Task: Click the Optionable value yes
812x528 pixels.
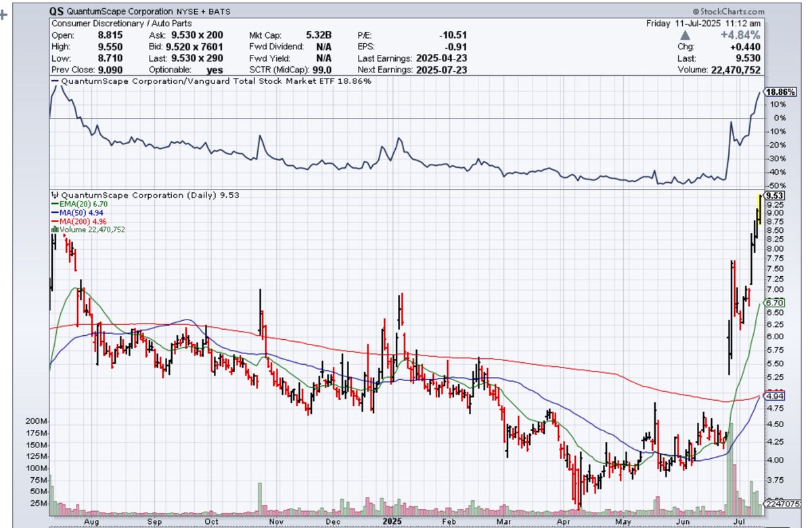Action: [x=215, y=69]
